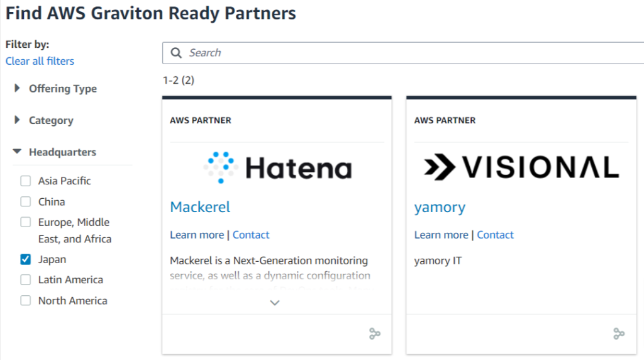
Task: Click the magnifier icon in search box
Action: 176,53
